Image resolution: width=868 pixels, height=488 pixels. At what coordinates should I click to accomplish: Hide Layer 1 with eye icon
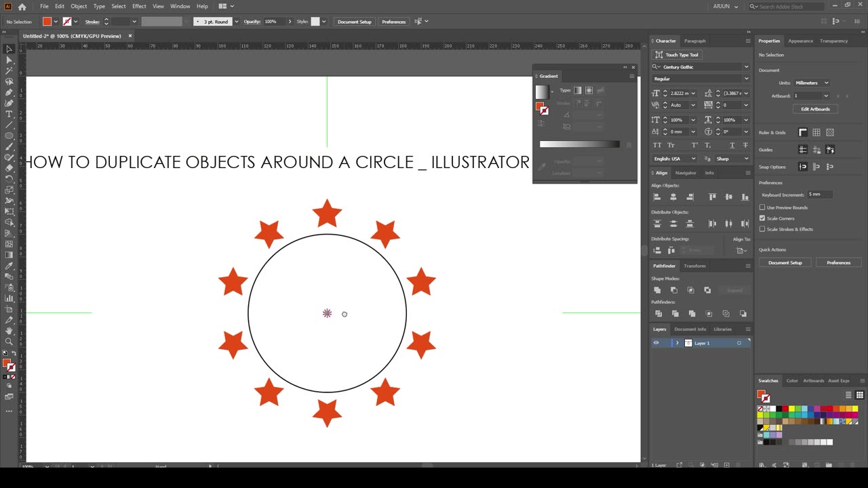656,343
